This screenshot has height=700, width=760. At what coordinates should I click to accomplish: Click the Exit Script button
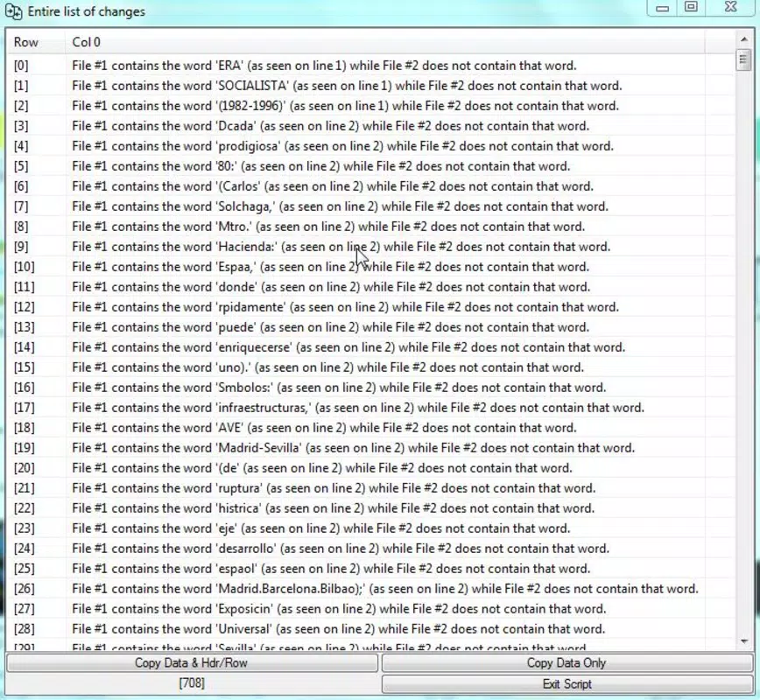(567, 684)
